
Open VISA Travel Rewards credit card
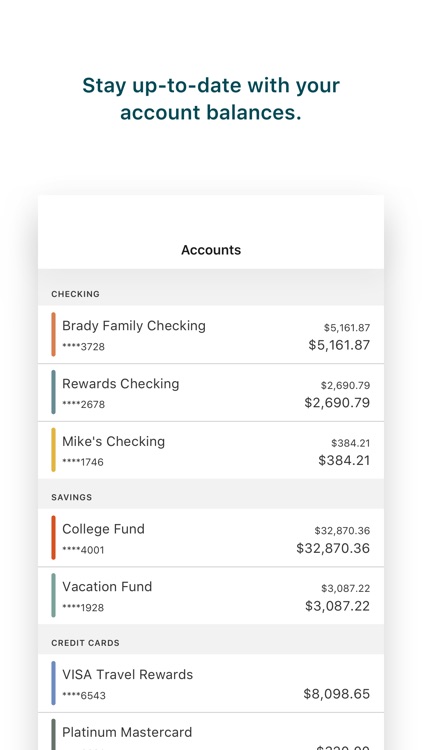click(x=211, y=683)
